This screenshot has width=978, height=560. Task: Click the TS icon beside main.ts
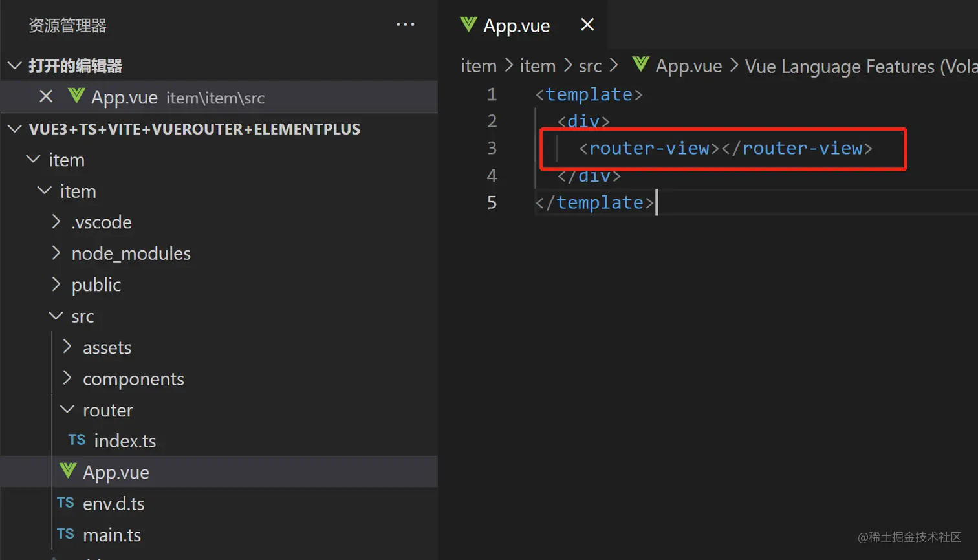pos(65,534)
